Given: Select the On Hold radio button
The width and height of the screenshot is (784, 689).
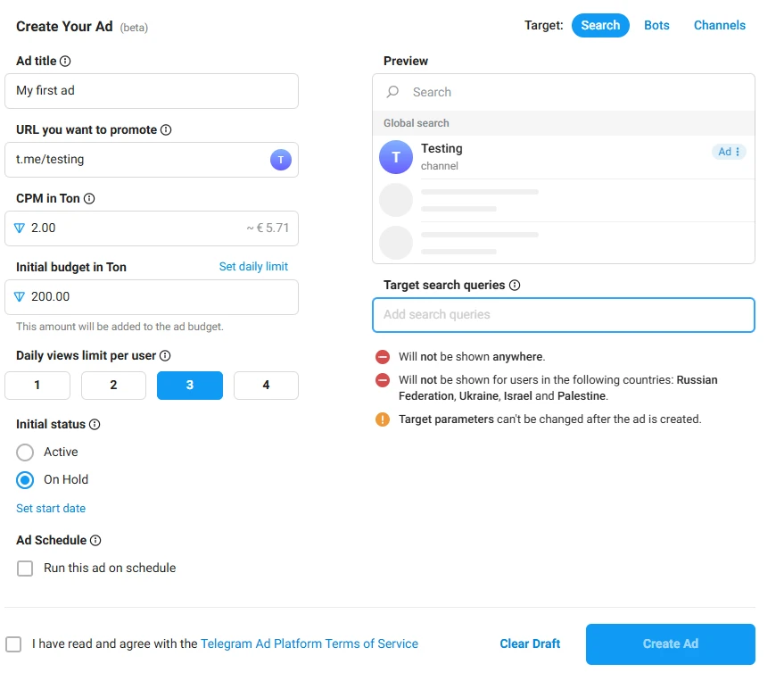Looking at the screenshot, I should [x=25, y=480].
